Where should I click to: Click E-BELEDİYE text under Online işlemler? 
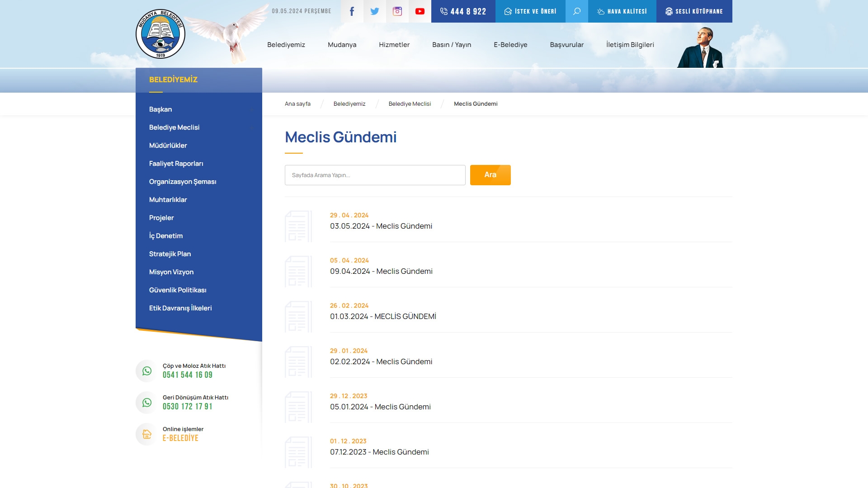click(180, 438)
